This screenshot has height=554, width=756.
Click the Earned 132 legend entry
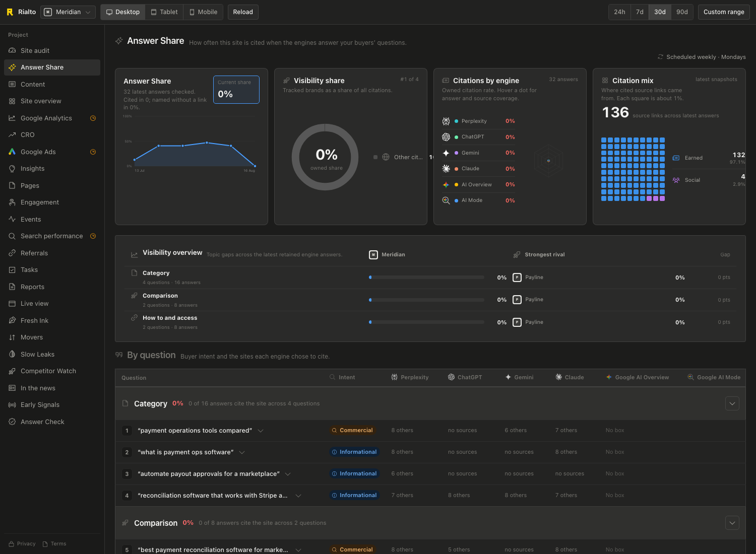click(709, 158)
